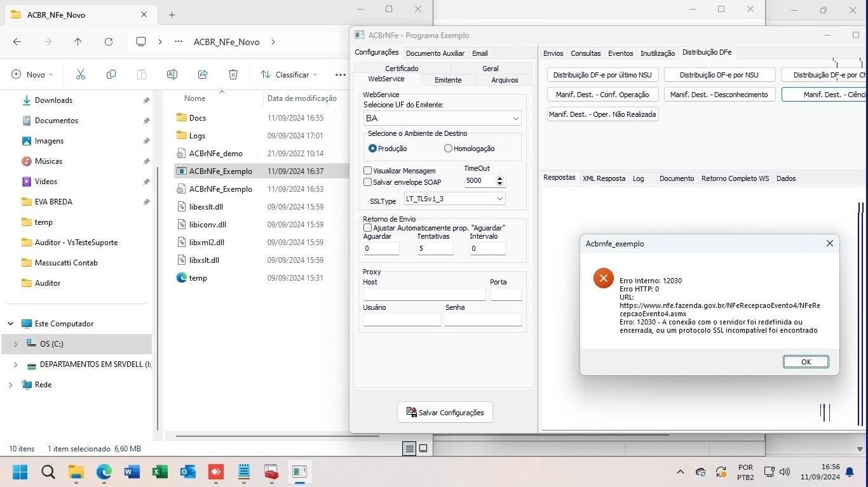Click the navigation pane vertical scrollbar

click(x=157, y=298)
